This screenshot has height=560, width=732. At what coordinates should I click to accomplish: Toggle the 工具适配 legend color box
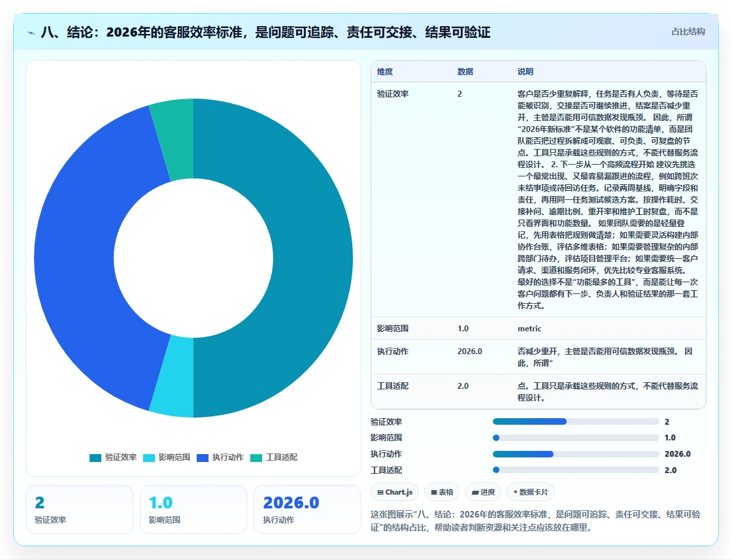tap(256, 458)
